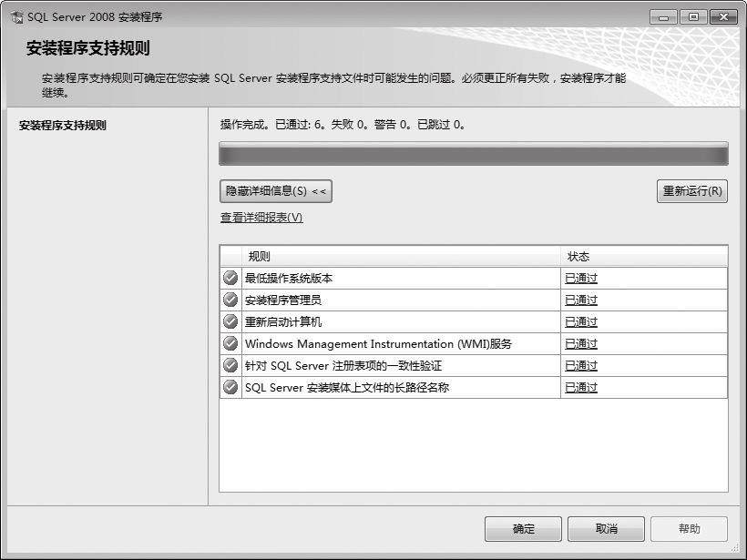Select the 最低操作系统版本 rule text
The image size is (747, 560).
coord(289,278)
